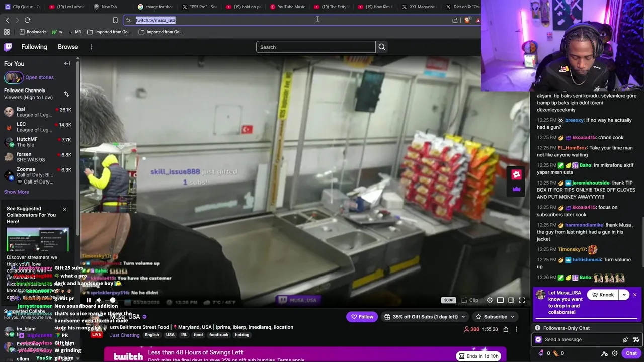Click the purple Chat send button
The width and height of the screenshot is (644, 362).
(x=631, y=353)
